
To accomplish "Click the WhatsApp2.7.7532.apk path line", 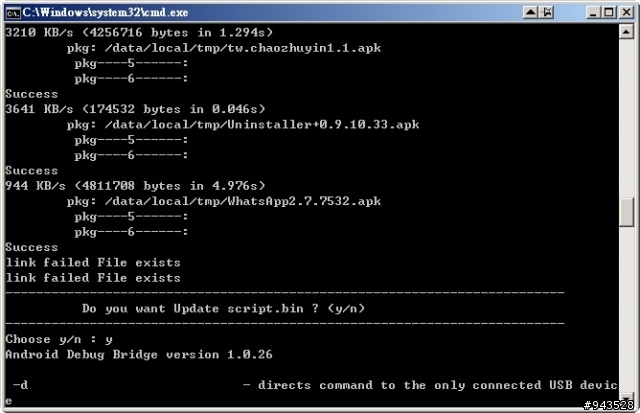I will [224, 201].
